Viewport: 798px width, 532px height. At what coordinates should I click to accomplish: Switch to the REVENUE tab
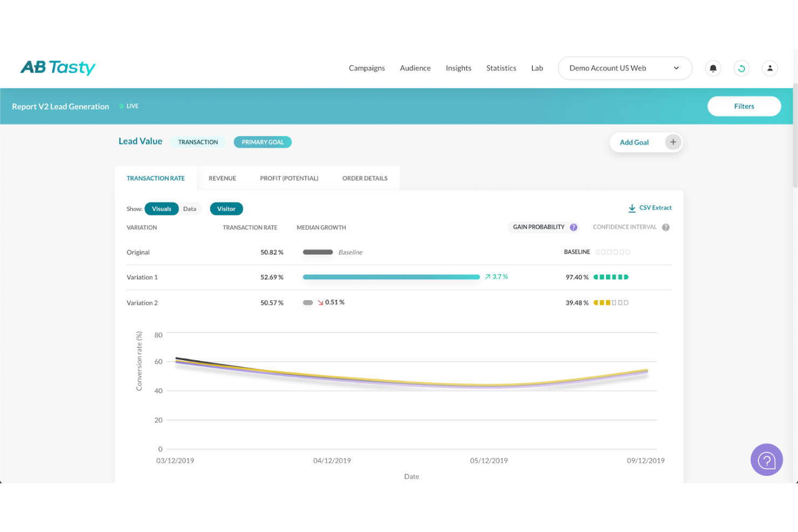[223, 178]
